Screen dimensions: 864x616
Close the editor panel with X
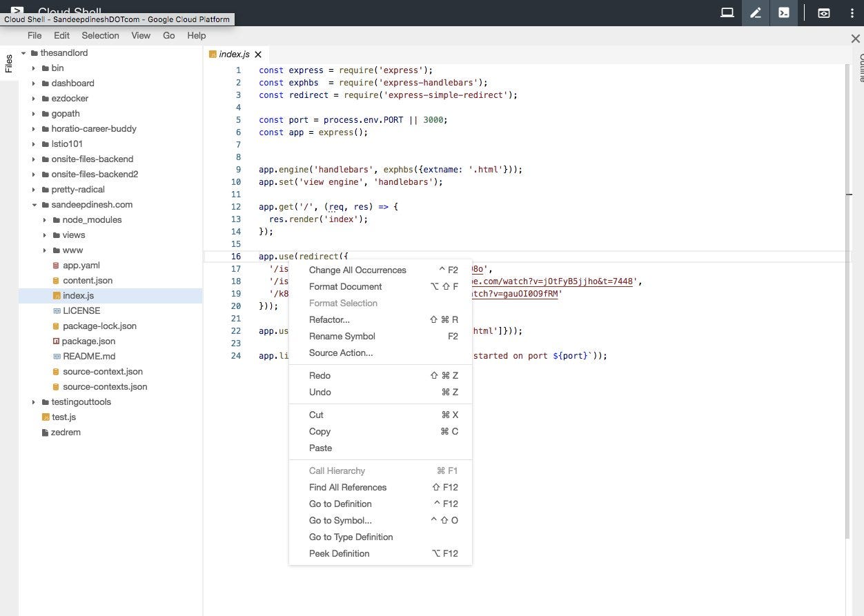[855, 39]
